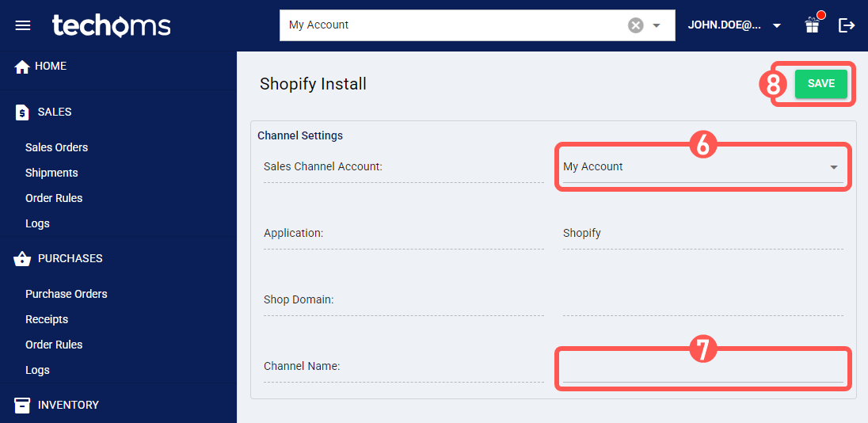The height and width of the screenshot is (423, 868).
Task: Click the Shop Domain label
Action: coord(299,300)
